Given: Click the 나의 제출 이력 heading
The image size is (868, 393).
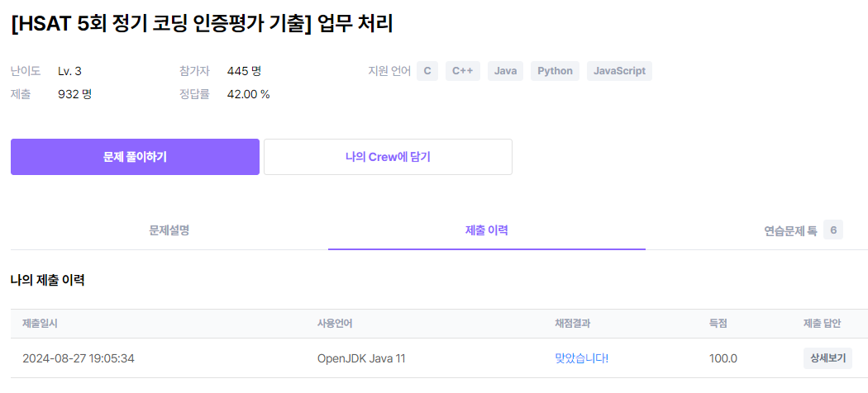Looking at the screenshot, I should coord(47,280).
